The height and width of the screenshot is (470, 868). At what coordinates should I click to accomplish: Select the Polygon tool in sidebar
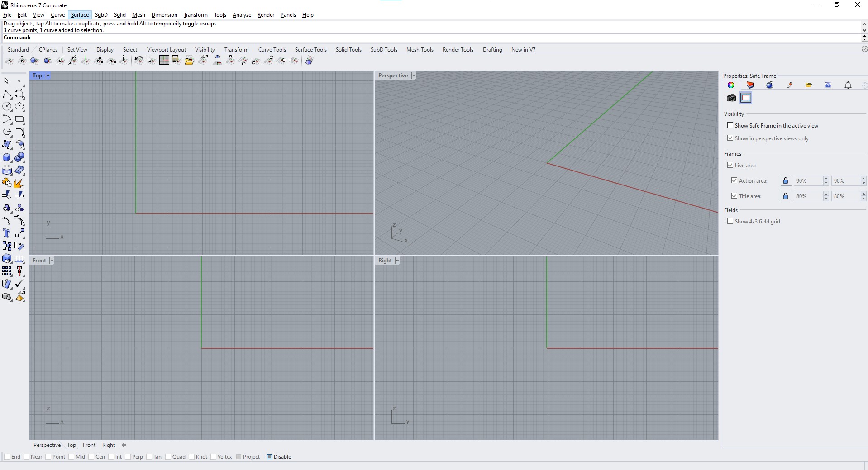point(7,132)
